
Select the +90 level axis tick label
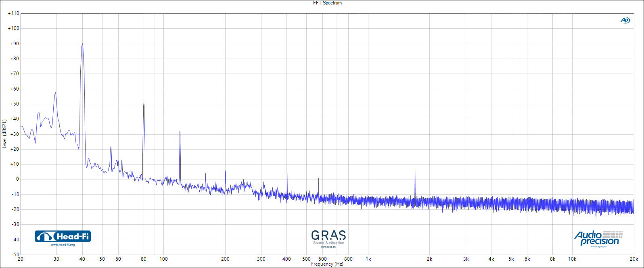[x=15, y=44]
